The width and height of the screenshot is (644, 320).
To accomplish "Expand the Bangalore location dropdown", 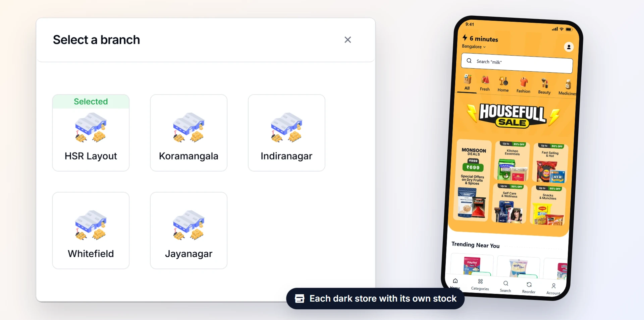I will pos(474,47).
